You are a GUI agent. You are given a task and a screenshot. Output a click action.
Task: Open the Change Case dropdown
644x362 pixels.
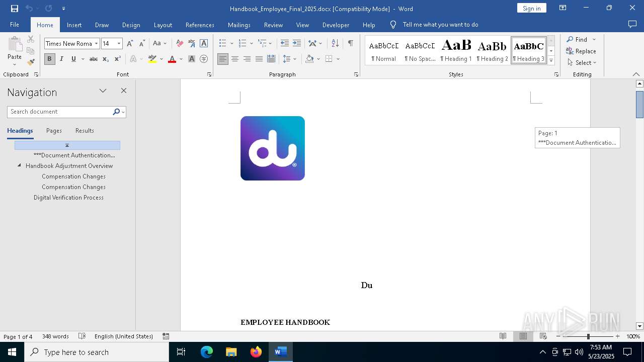[160, 44]
